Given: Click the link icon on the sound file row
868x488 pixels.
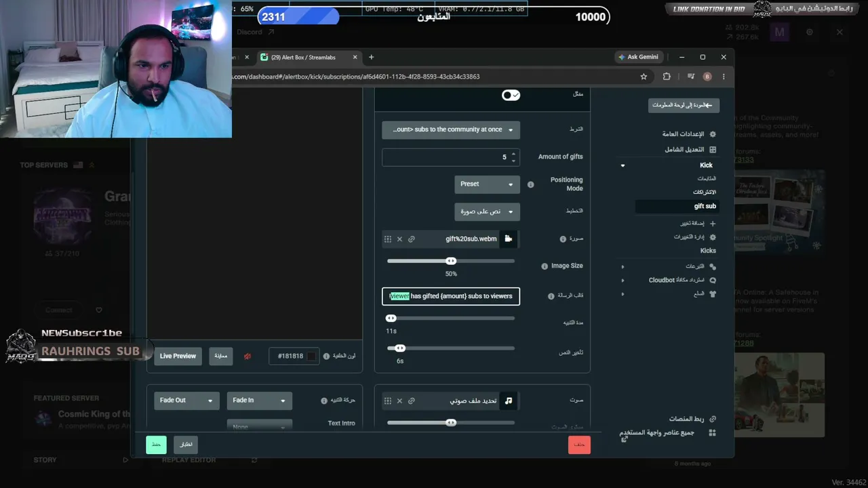Looking at the screenshot, I should pos(412,401).
